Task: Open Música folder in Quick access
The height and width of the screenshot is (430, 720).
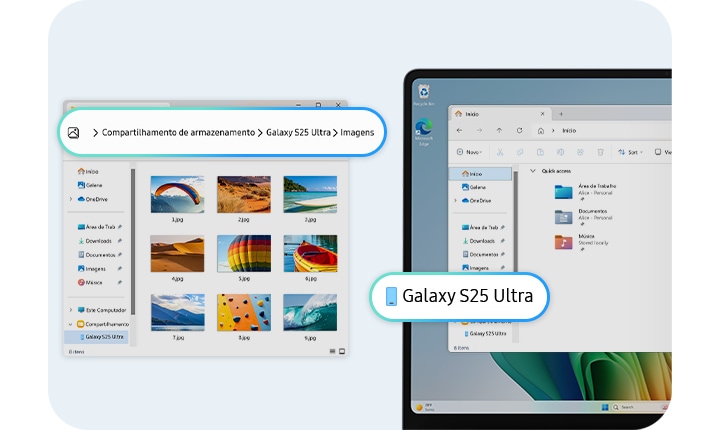Action: click(x=581, y=242)
